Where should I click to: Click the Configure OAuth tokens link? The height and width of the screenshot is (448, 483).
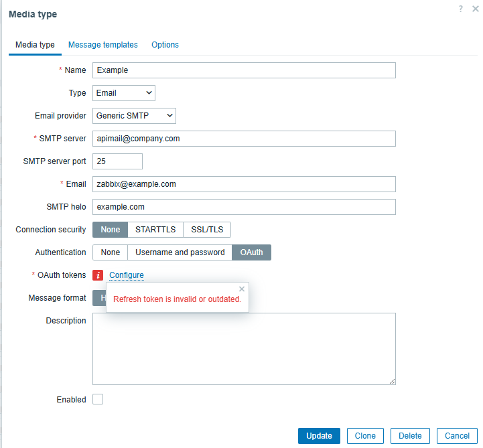127,275
